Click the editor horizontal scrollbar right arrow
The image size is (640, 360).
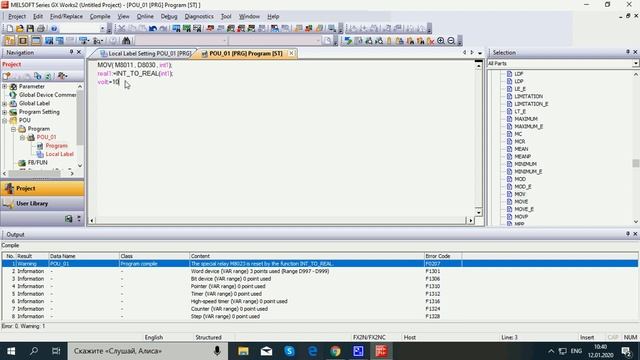(471, 220)
